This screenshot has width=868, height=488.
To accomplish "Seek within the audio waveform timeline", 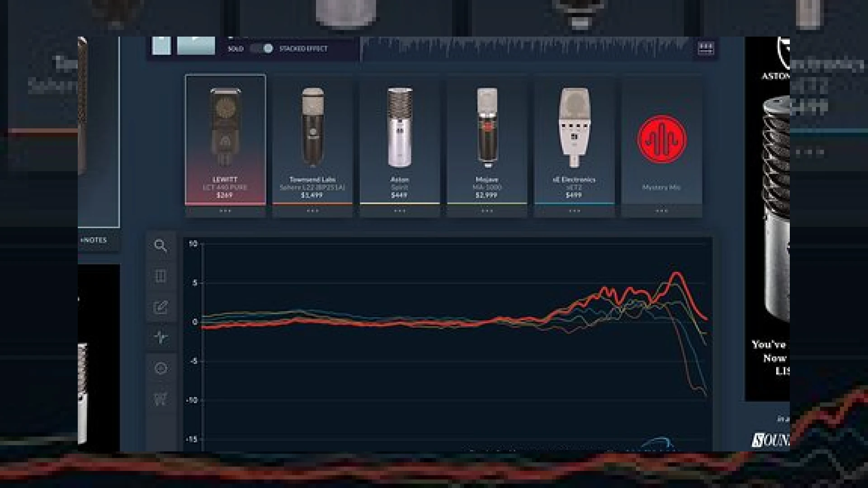I will click(x=526, y=48).
